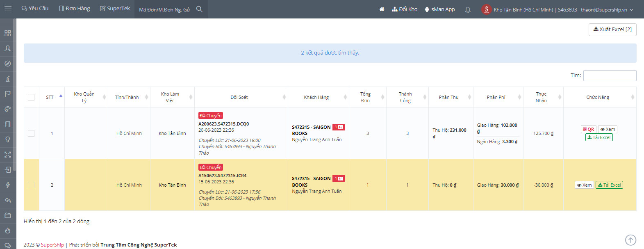Go to home via the house icon
Image resolution: width=644 pixels, height=249 pixels.
point(382,9)
